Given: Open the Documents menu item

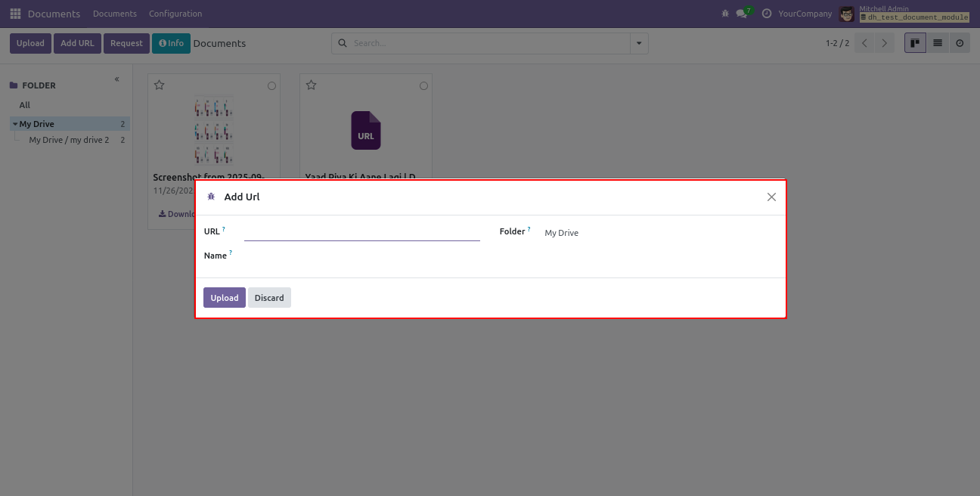Looking at the screenshot, I should [x=115, y=14].
